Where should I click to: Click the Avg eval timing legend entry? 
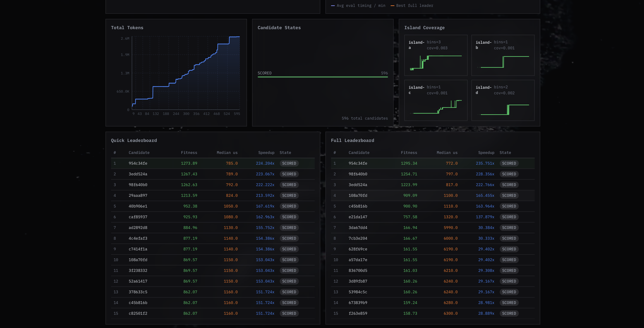(358, 6)
